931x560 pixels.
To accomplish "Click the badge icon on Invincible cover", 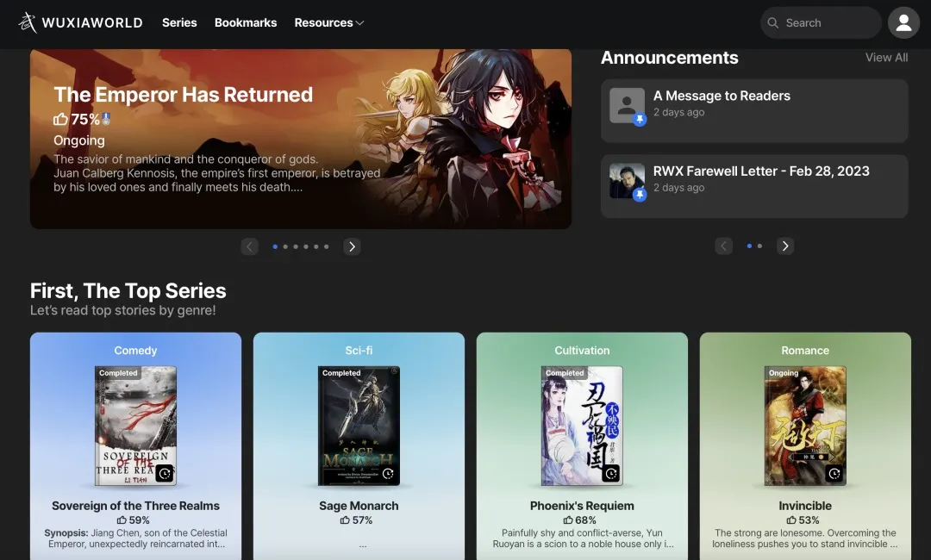I will tap(834, 473).
